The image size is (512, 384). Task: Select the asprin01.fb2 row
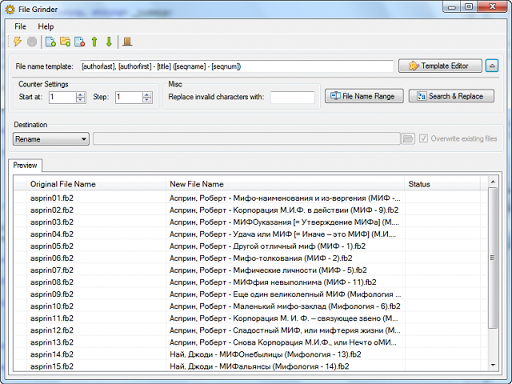(251, 198)
